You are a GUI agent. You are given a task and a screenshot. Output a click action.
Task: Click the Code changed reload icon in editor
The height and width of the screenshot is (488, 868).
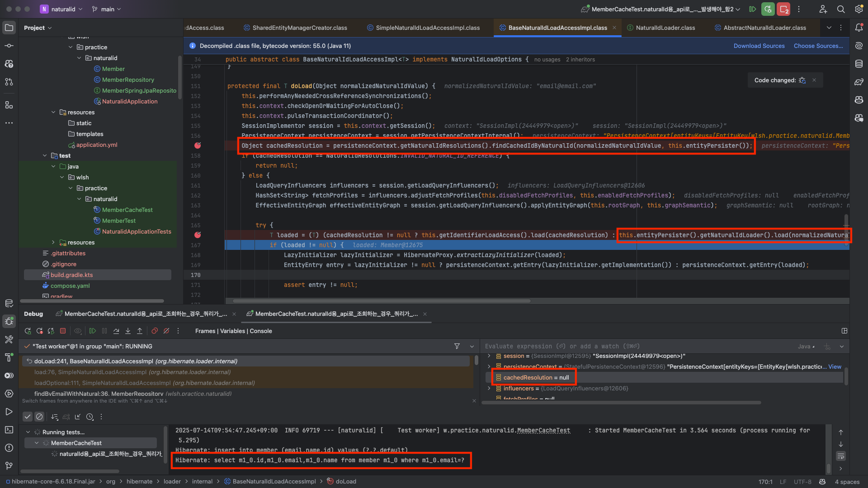pos(802,80)
